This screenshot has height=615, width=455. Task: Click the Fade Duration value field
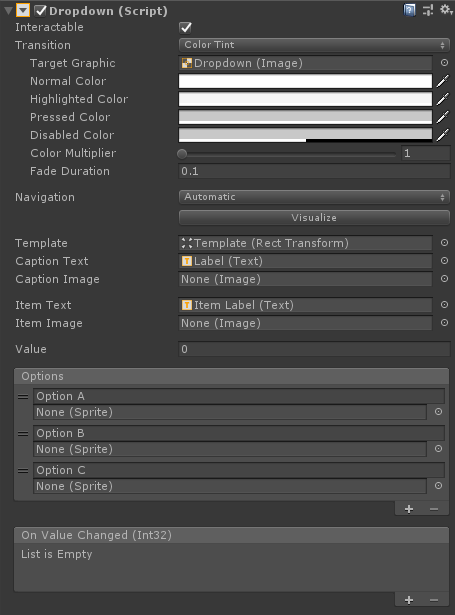tap(314, 171)
